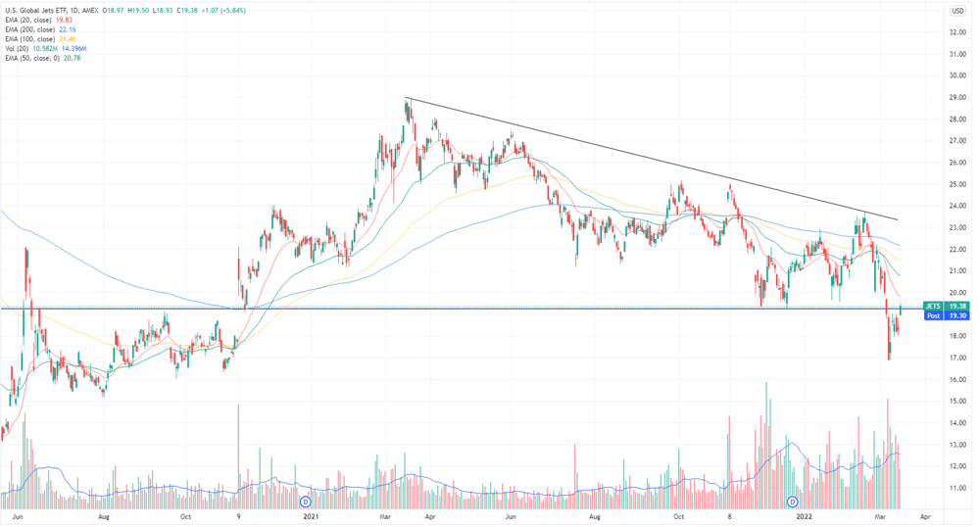Screen dimensions: 980x527
Task: Click the 21.46 EMA value
Action: point(68,39)
